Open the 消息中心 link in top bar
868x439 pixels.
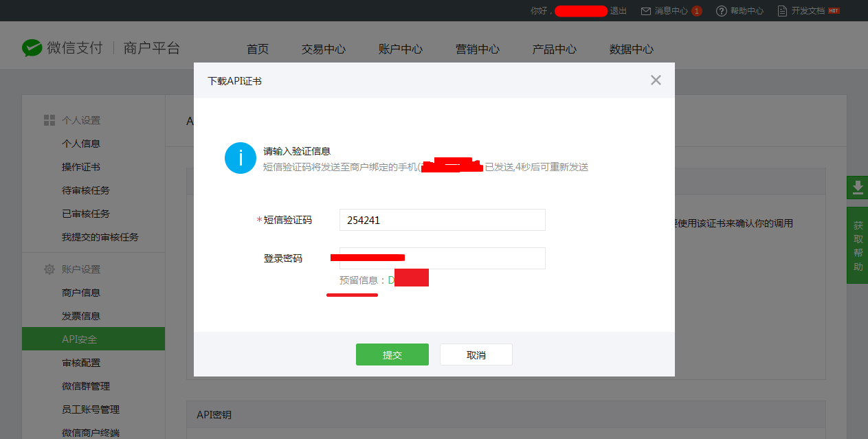(671, 11)
